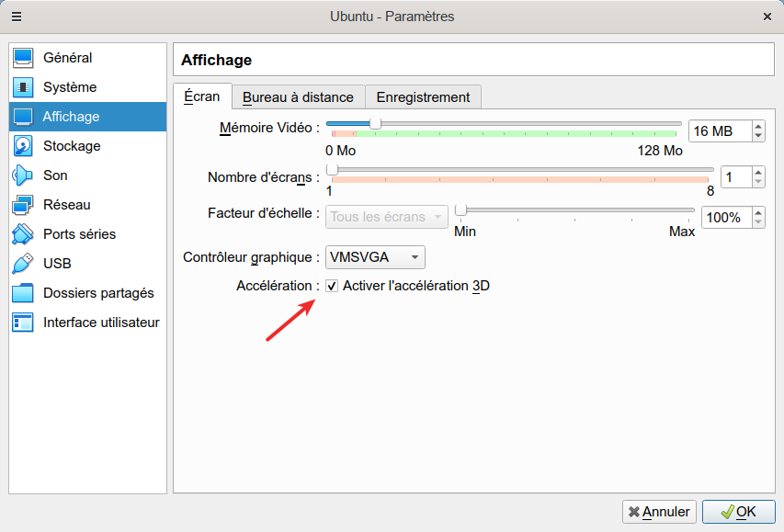Open Interface utilisateur settings icon
The height and width of the screenshot is (532, 784).
coord(23,323)
